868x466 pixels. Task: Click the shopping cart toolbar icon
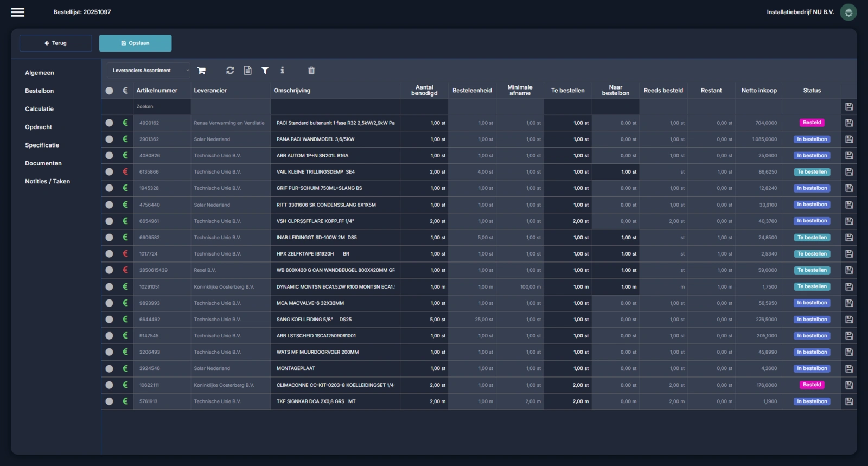(201, 71)
